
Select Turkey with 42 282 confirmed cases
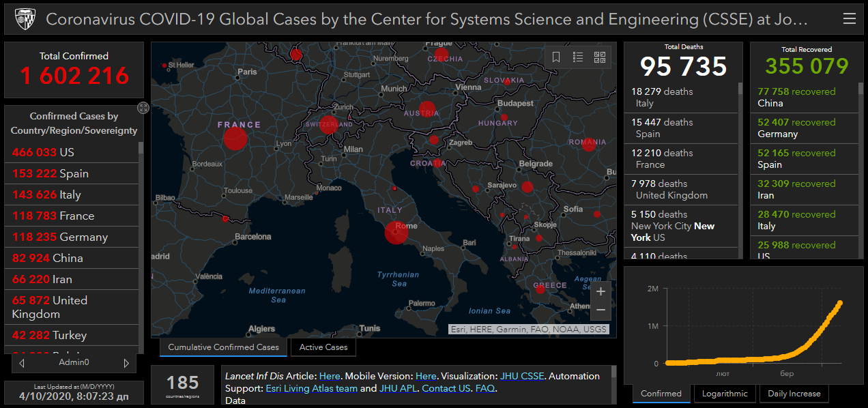(72, 335)
